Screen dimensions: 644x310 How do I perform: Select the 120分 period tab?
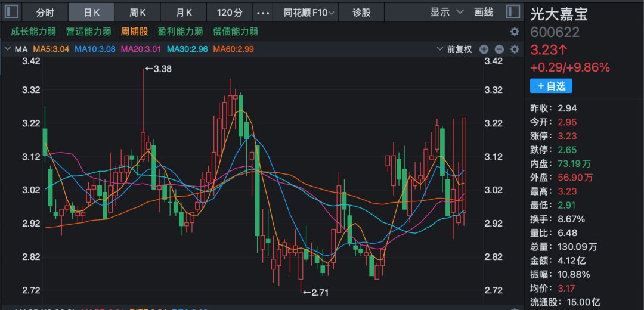(230, 13)
